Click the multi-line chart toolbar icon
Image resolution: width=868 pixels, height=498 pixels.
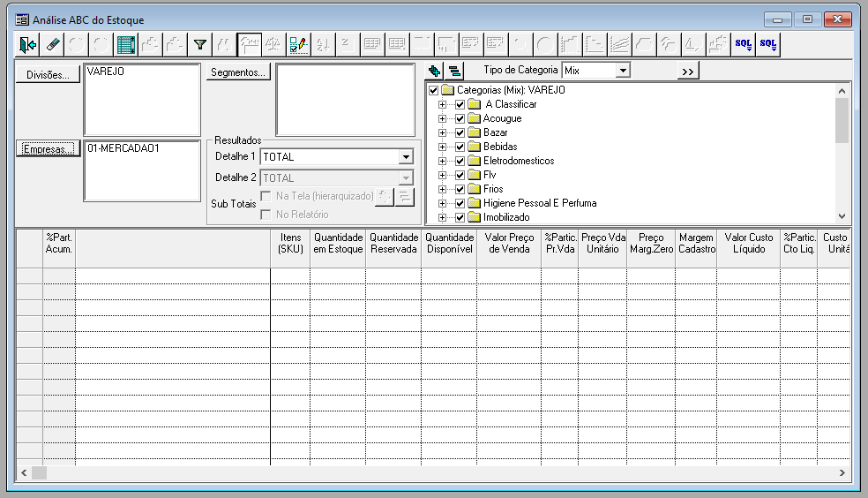pyautogui.click(x=619, y=44)
